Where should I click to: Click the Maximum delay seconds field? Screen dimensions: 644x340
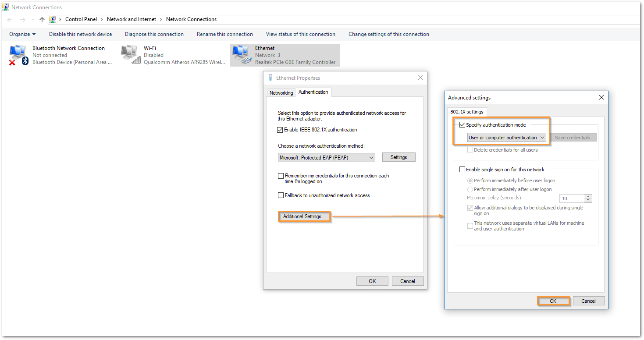572,198
